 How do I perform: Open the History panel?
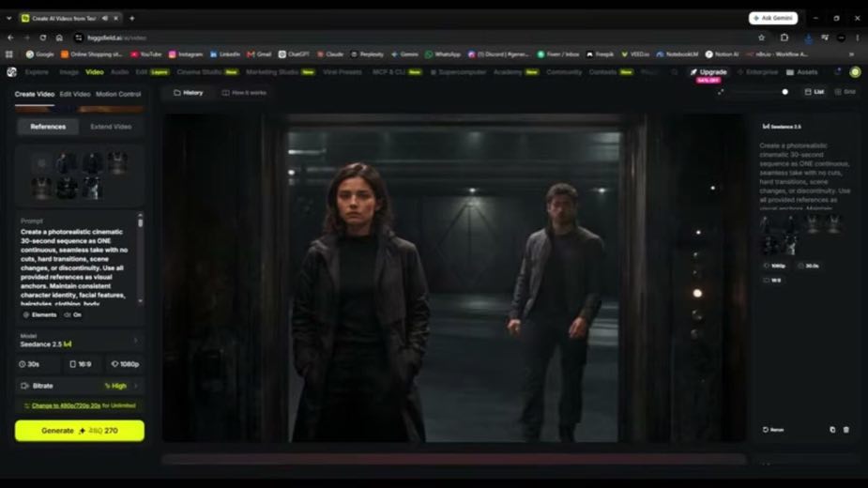[x=189, y=93]
